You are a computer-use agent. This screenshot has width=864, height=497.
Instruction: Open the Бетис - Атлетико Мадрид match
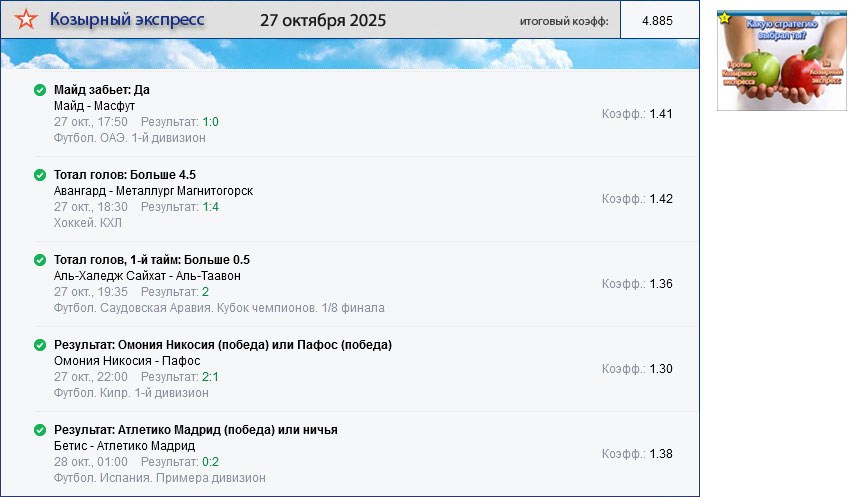124,446
